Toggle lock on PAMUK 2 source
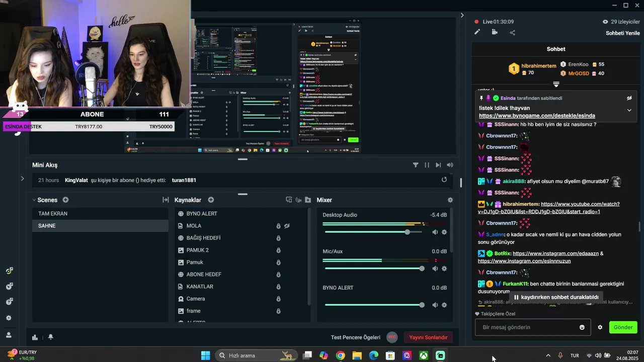This screenshot has height=362, width=644. pyautogui.click(x=278, y=250)
